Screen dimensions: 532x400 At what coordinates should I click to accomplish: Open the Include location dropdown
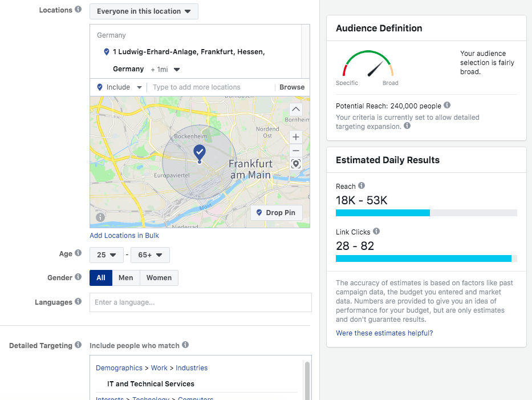click(119, 87)
